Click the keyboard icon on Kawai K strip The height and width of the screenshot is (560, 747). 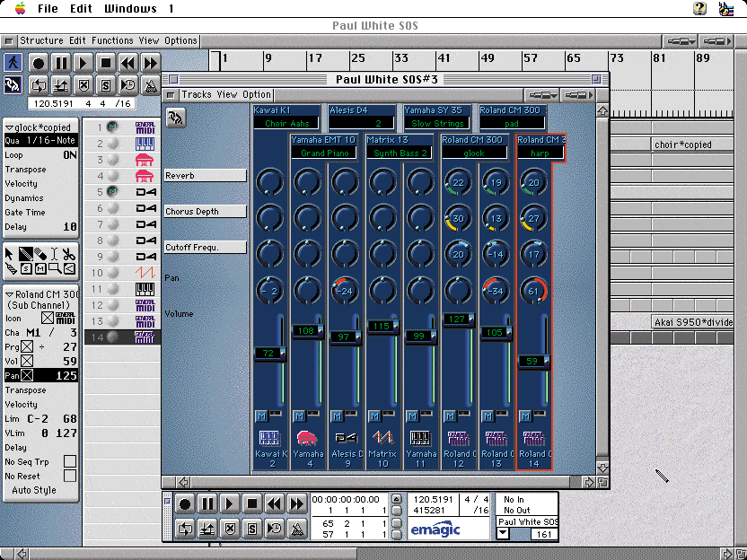click(269, 437)
